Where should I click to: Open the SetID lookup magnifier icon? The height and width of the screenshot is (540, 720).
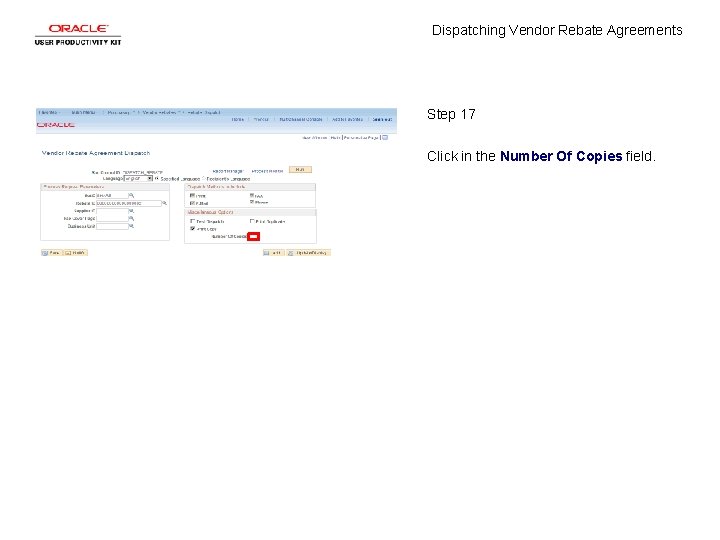131,196
